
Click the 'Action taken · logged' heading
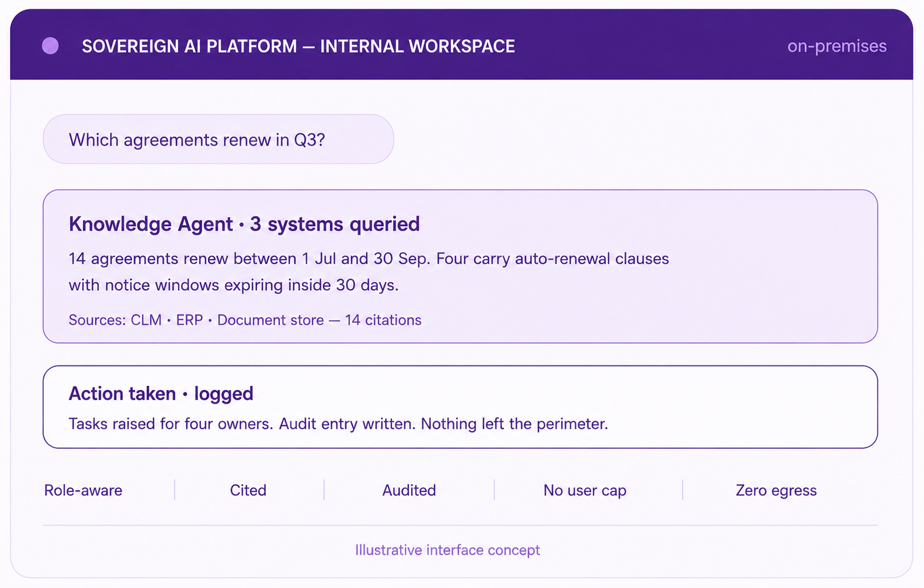tap(161, 394)
